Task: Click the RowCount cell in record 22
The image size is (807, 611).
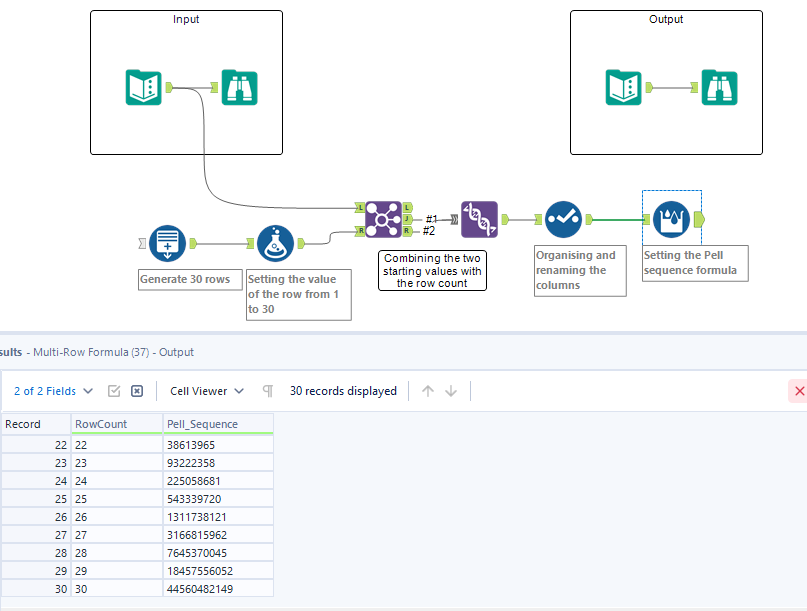Action: 117,445
